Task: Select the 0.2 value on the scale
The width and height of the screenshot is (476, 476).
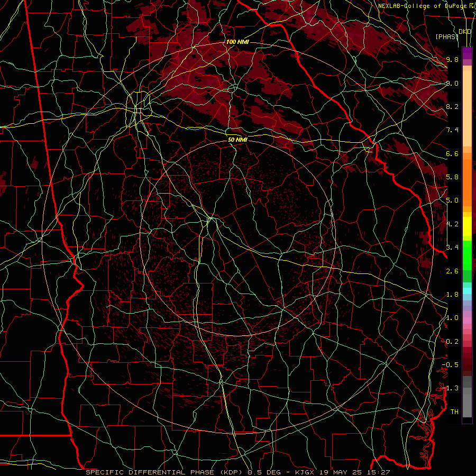Action: click(452, 342)
